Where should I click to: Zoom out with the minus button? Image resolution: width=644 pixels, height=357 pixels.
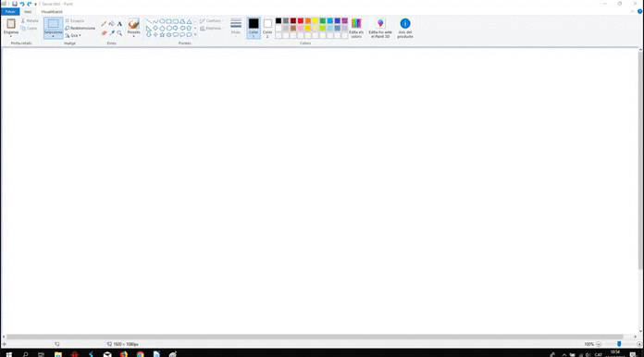(599, 344)
